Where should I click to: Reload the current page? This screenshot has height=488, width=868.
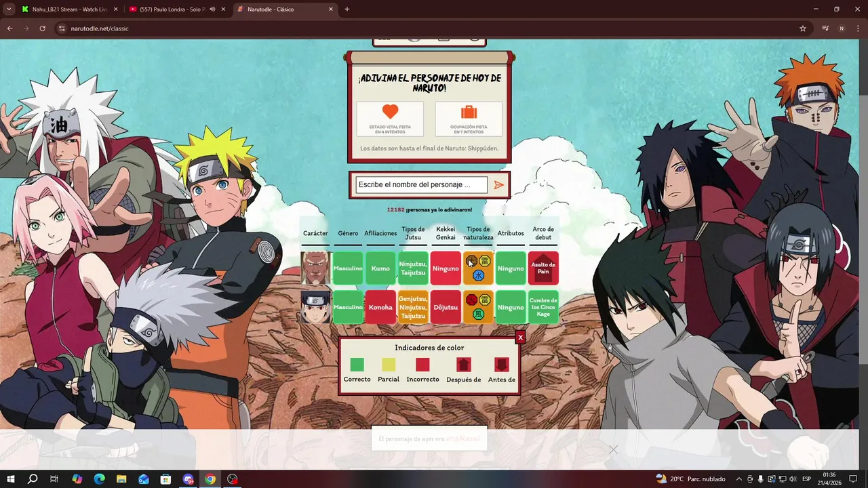point(43,28)
